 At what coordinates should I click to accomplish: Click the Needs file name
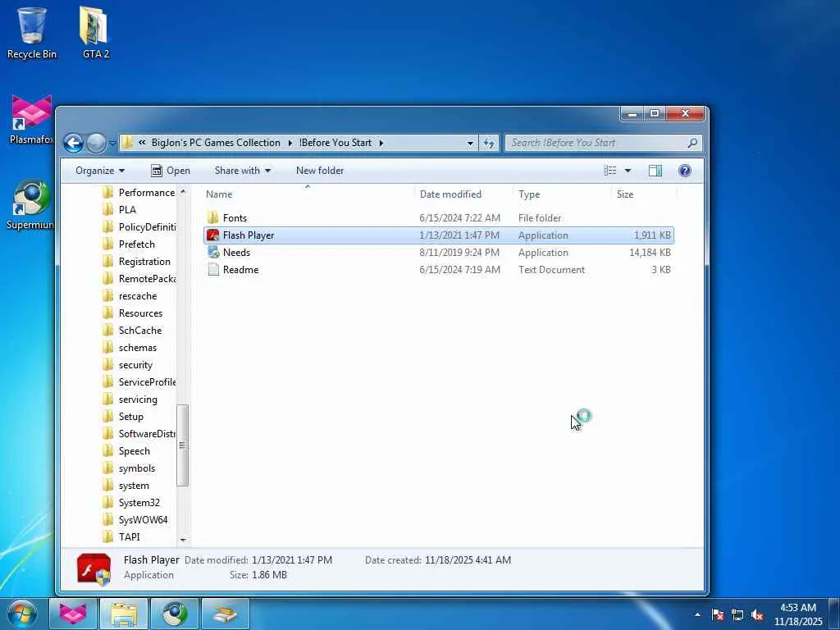coord(236,253)
